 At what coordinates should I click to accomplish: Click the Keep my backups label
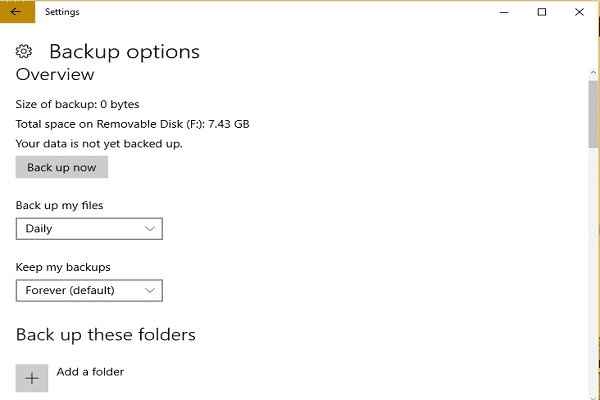(x=63, y=267)
